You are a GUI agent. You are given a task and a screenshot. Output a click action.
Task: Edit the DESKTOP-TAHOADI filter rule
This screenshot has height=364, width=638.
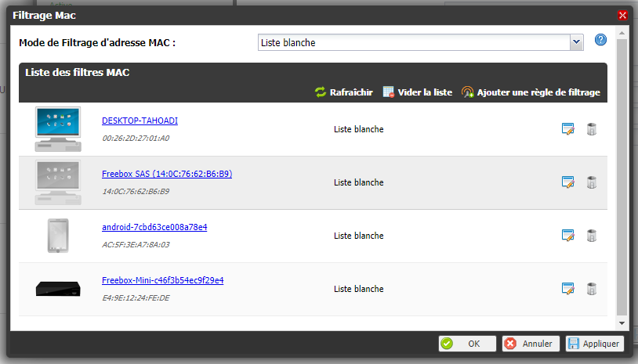point(567,129)
